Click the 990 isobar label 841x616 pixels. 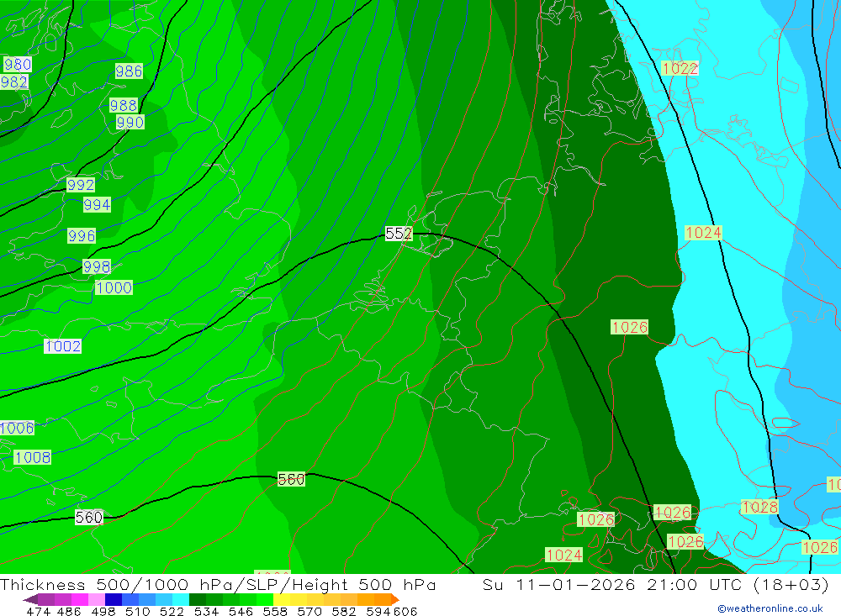[130, 122]
